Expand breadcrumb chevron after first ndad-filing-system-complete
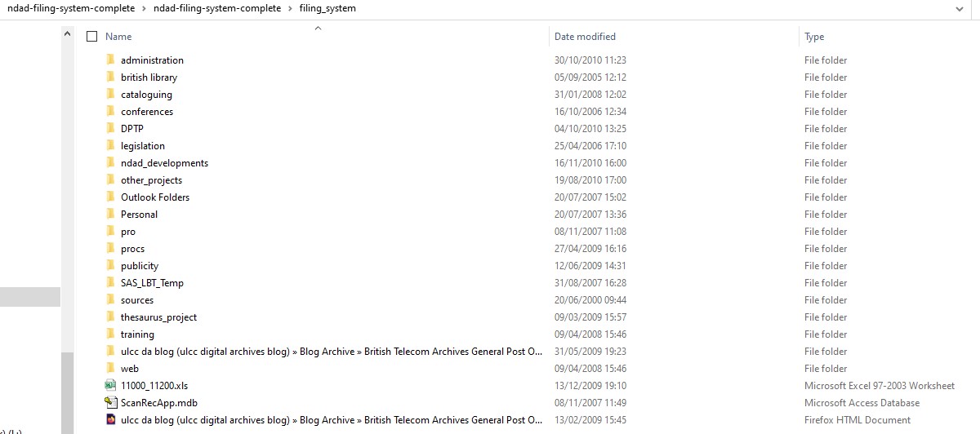 click(x=145, y=8)
